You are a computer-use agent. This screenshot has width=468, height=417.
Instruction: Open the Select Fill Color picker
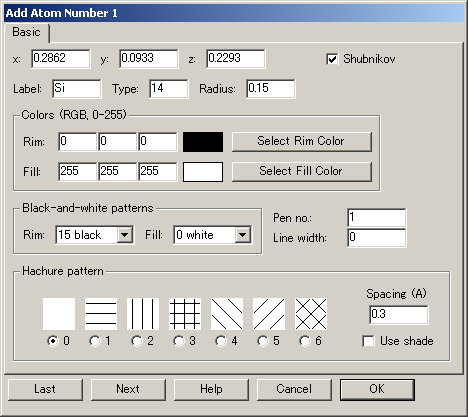pyautogui.click(x=301, y=171)
